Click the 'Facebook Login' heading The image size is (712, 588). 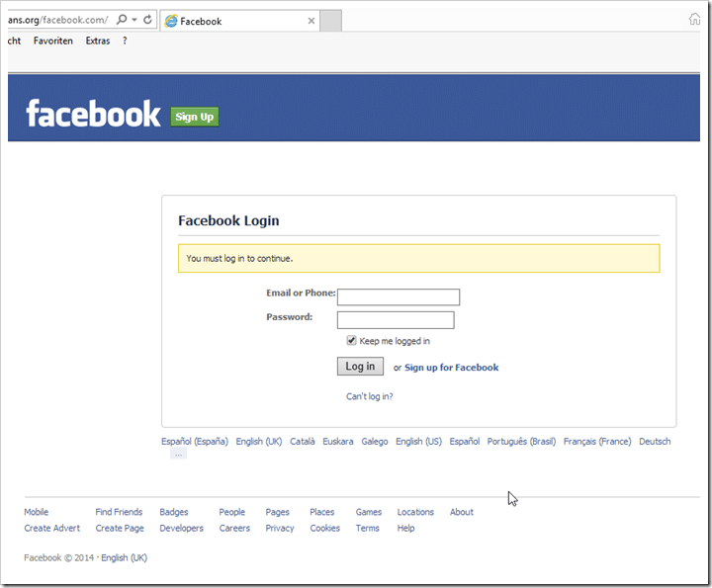(x=228, y=220)
